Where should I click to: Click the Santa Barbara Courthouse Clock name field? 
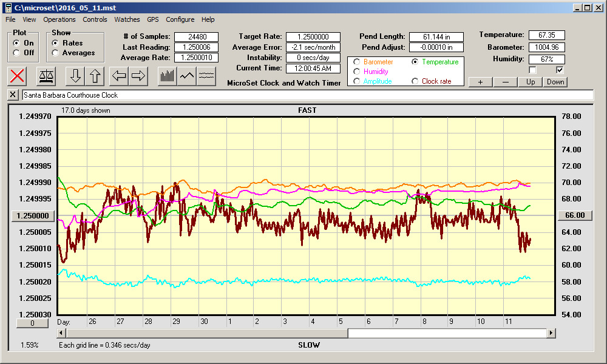tap(308, 95)
